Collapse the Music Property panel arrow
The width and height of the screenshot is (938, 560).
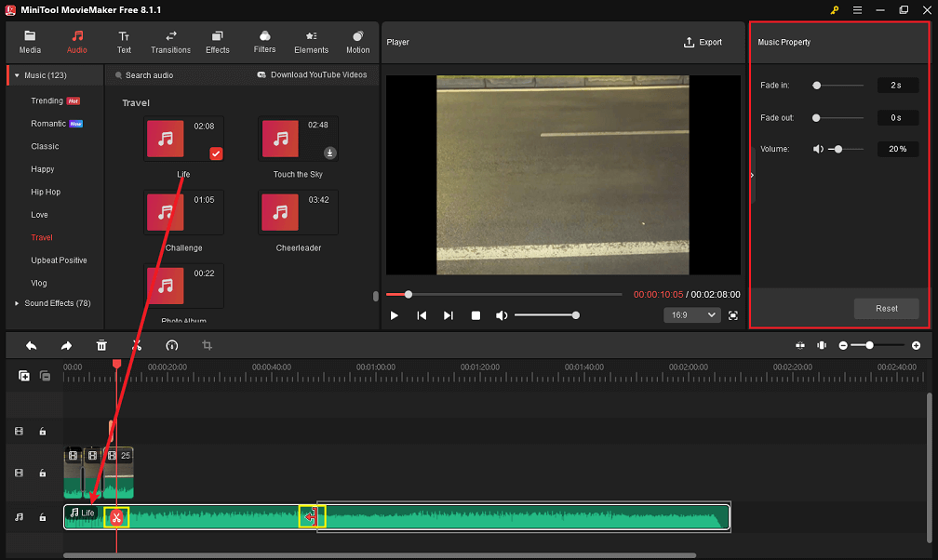[x=752, y=175]
